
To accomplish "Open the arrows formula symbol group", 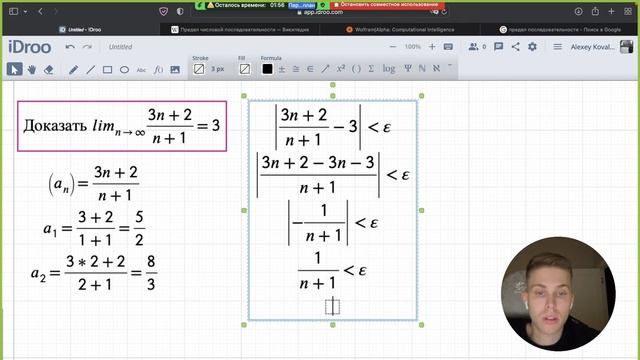I will click(325, 69).
